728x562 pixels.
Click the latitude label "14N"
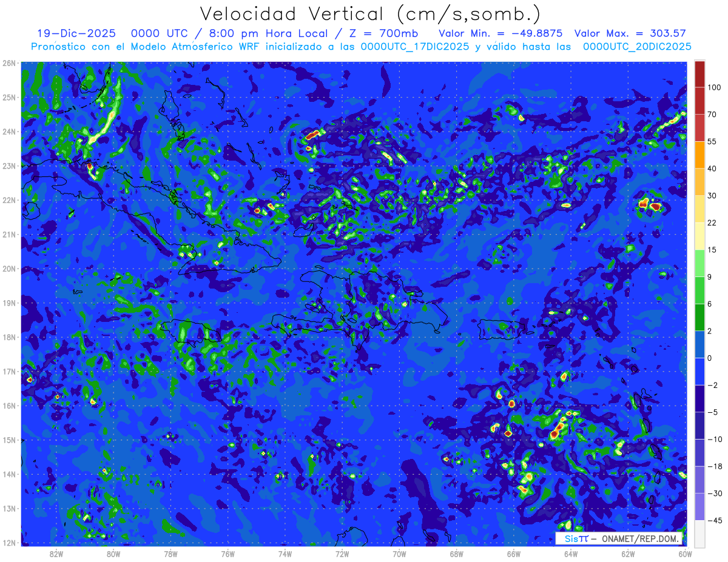tap(9, 474)
